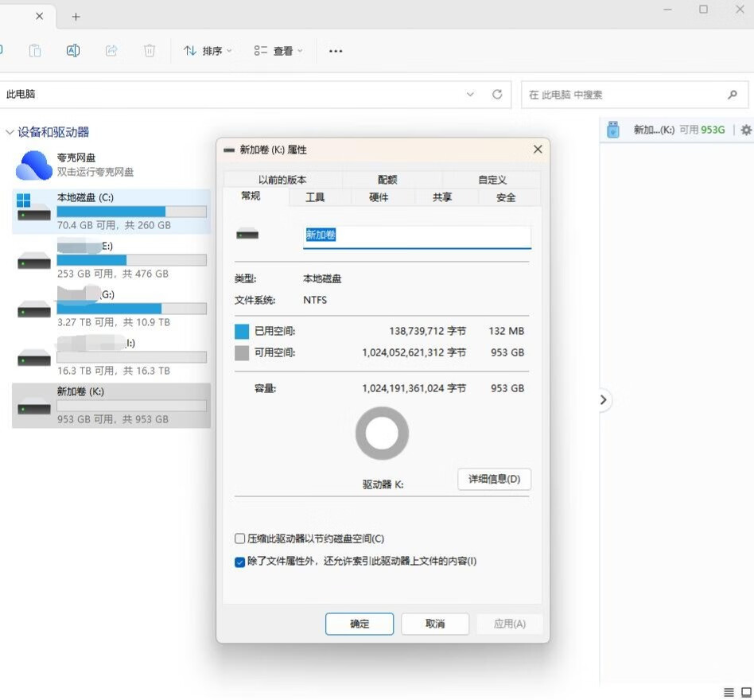The image size is (754, 700).
Task: Switch to the 安全 tab
Action: (x=506, y=197)
